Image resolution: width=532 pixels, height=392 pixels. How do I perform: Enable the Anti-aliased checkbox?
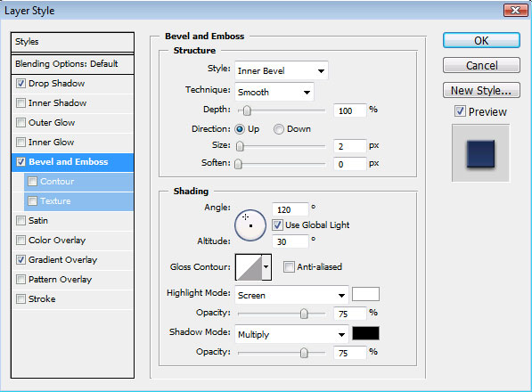coord(289,267)
